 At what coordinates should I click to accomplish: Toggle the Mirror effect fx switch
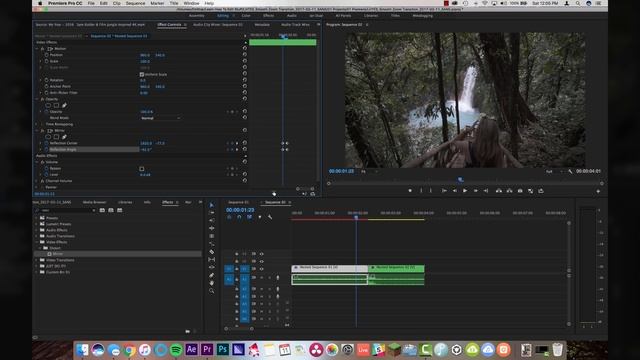tap(42, 131)
